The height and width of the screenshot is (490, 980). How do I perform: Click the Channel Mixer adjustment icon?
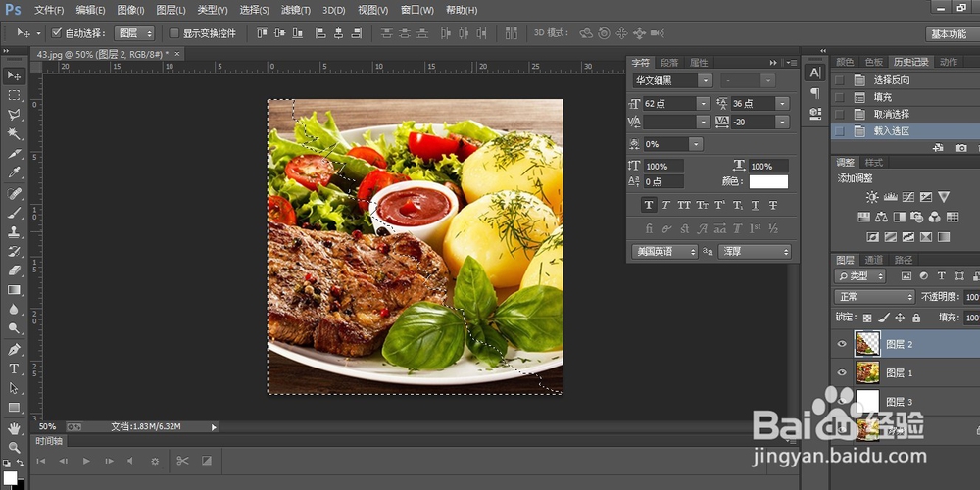[x=934, y=217]
